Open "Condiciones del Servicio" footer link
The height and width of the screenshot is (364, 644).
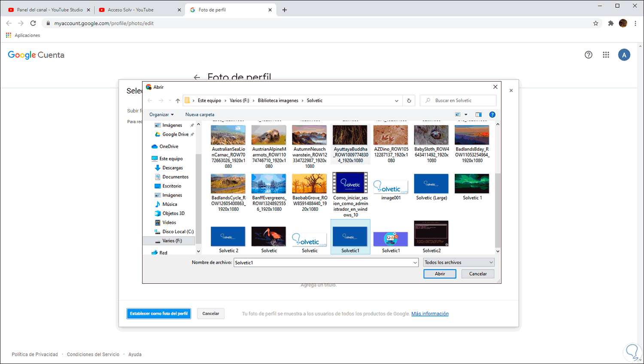pyautogui.click(x=93, y=355)
